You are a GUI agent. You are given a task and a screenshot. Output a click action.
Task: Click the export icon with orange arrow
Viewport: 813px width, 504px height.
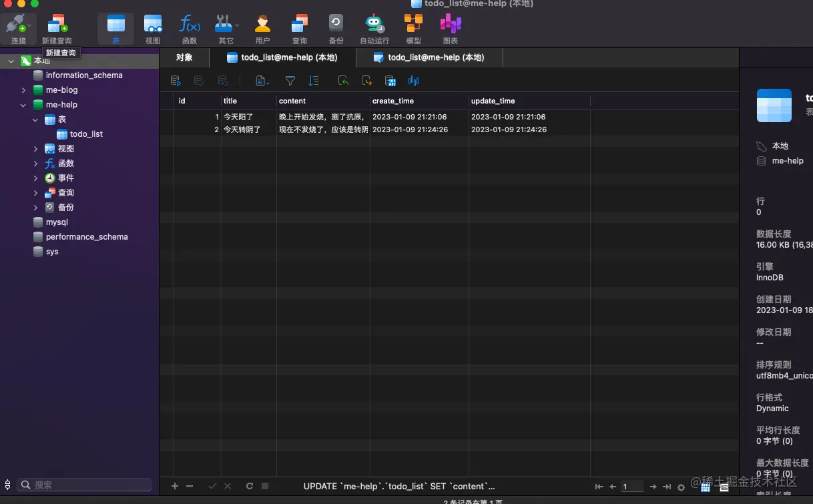click(x=366, y=81)
